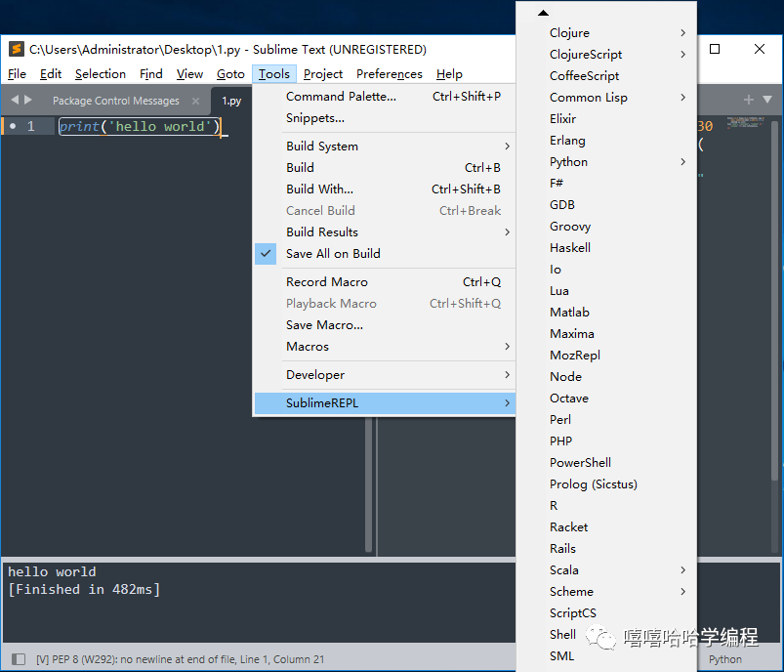The width and height of the screenshot is (784, 672).
Task: Close the Tools menu
Action: 274,74
